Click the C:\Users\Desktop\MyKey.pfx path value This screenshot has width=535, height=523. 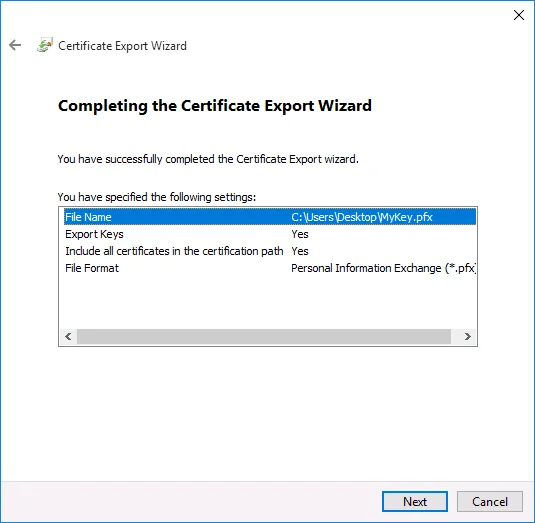[362, 217]
